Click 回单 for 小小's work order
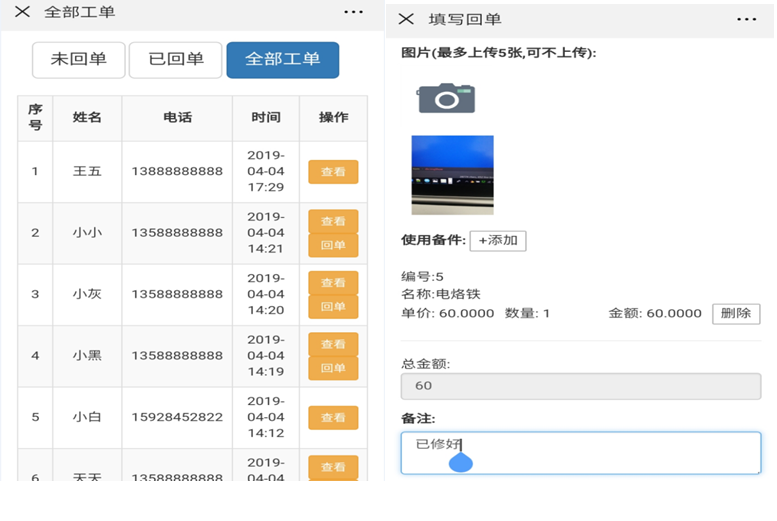Screen dimensions: 777x521 [x=333, y=245]
